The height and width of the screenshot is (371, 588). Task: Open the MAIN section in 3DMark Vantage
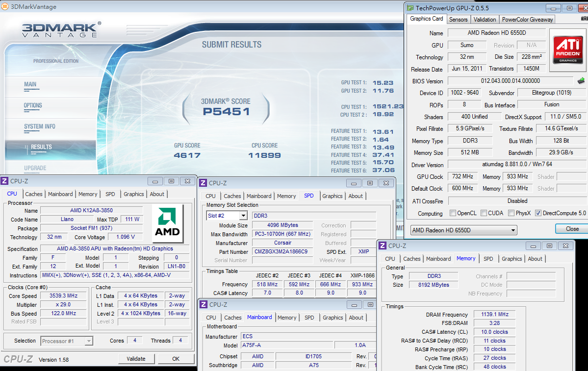click(x=30, y=84)
